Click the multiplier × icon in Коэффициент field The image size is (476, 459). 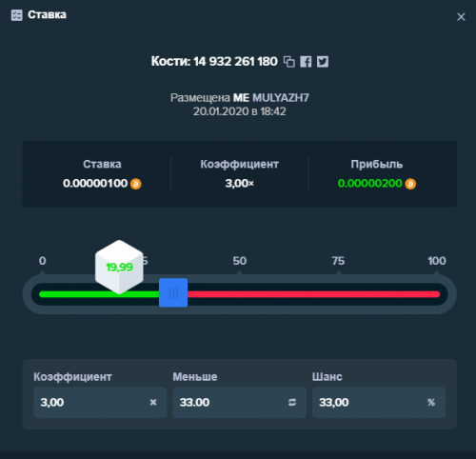tap(153, 403)
